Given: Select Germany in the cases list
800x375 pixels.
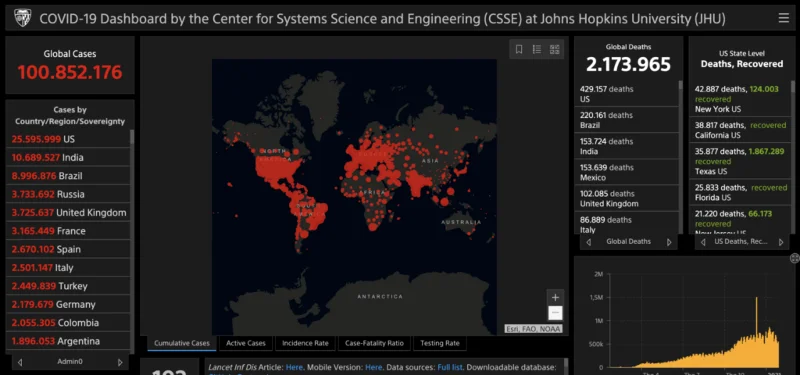Looking at the screenshot, I should click(x=68, y=304).
